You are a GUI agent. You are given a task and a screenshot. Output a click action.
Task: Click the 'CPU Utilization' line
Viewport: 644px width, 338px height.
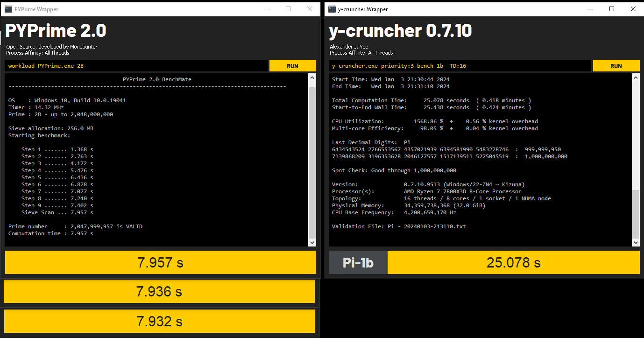point(435,121)
